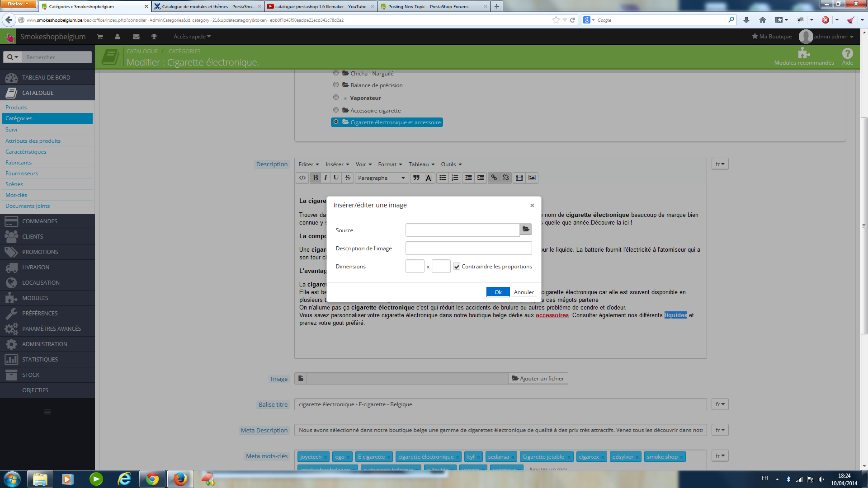Open the Paragraphe format dropdown
Image resolution: width=868 pixels, height=488 pixels.
pos(381,178)
